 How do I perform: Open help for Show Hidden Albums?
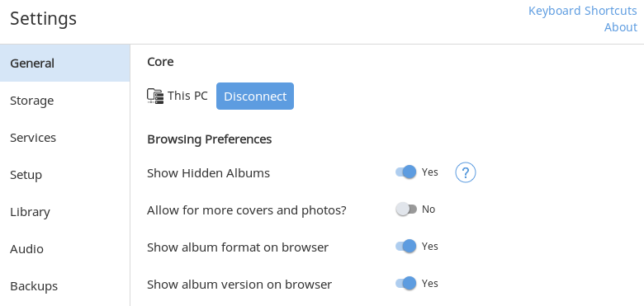[x=466, y=172]
